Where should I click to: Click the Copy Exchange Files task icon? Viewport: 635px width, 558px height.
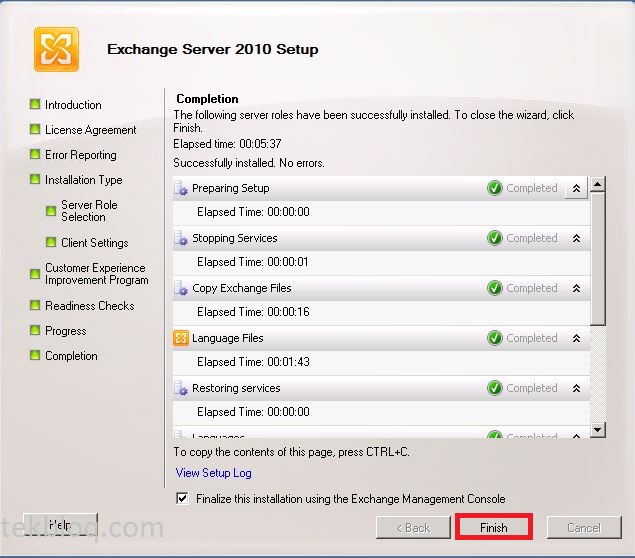[x=181, y=288]
